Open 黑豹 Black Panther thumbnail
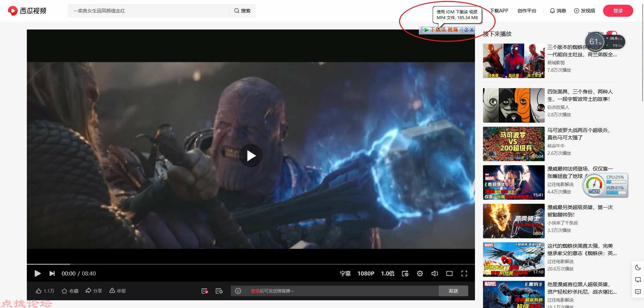 (514, 294)
